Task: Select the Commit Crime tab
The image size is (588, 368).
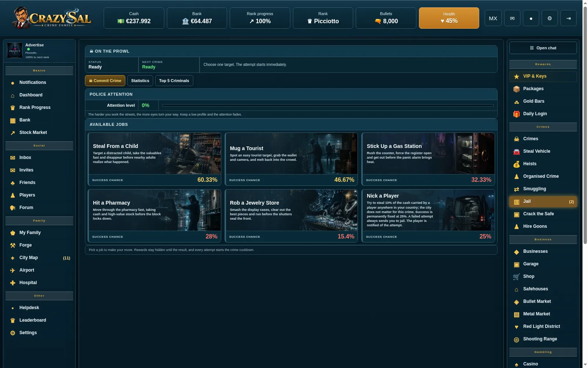Action: [x=105, y=81]
